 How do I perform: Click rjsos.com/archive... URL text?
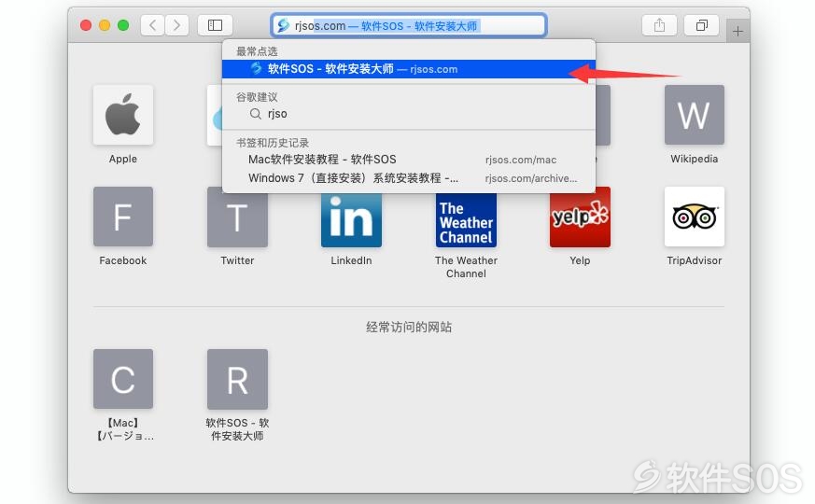531,179
